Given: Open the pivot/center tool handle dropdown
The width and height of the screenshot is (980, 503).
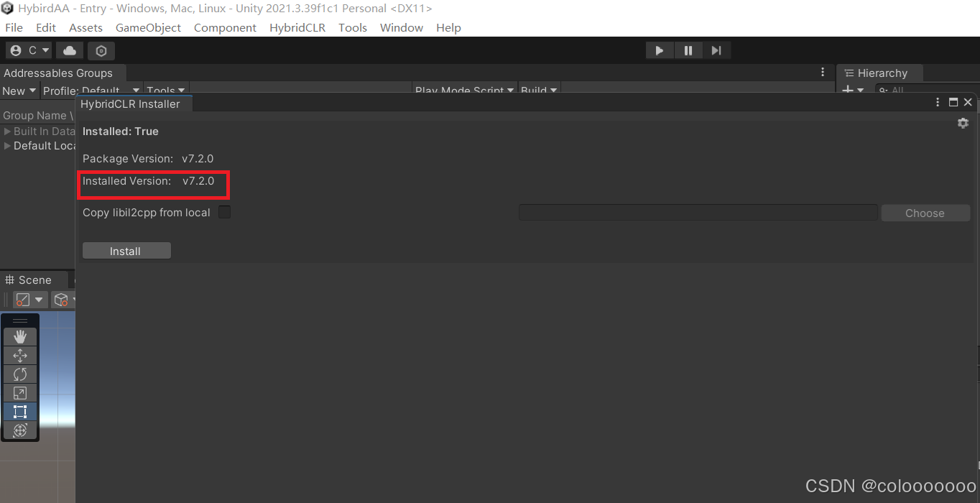Looking at the screenshot, I should click(30, 299).
